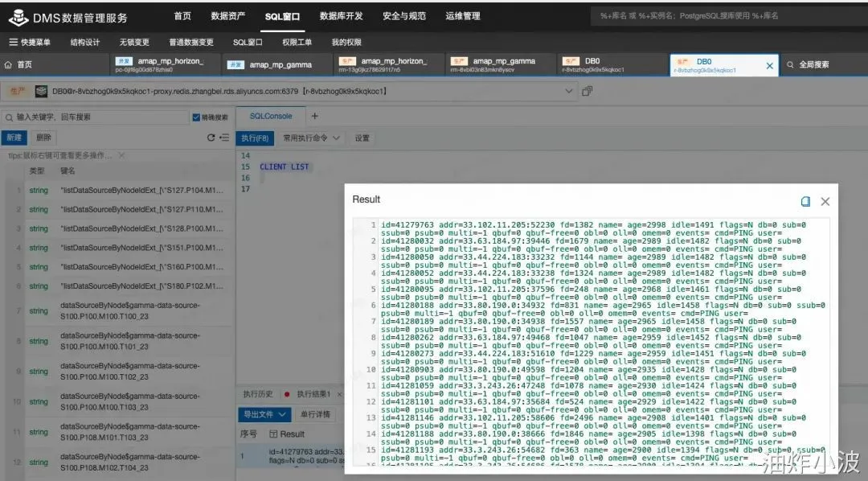
Task: Open the 数据库开发 top menu
Action: pos(341,16)
